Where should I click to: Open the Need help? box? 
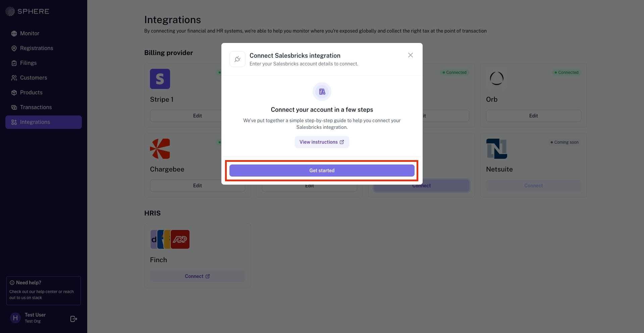[44, 291]
